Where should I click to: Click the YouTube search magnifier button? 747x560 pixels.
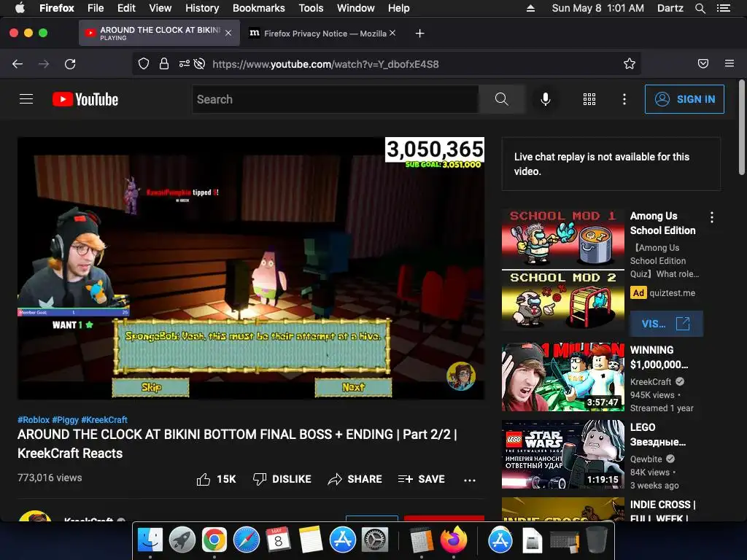coord(502,99)
